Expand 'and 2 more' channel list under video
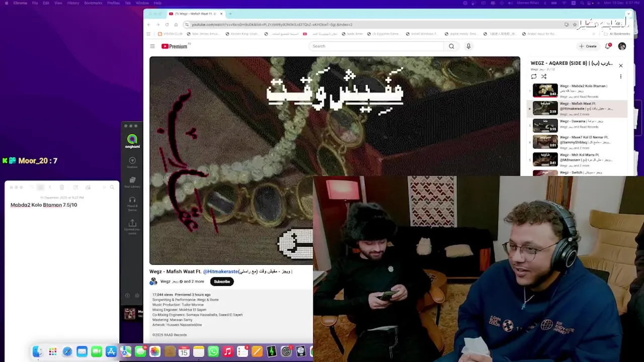The image size is (644, 362). [x=194, y=282]
